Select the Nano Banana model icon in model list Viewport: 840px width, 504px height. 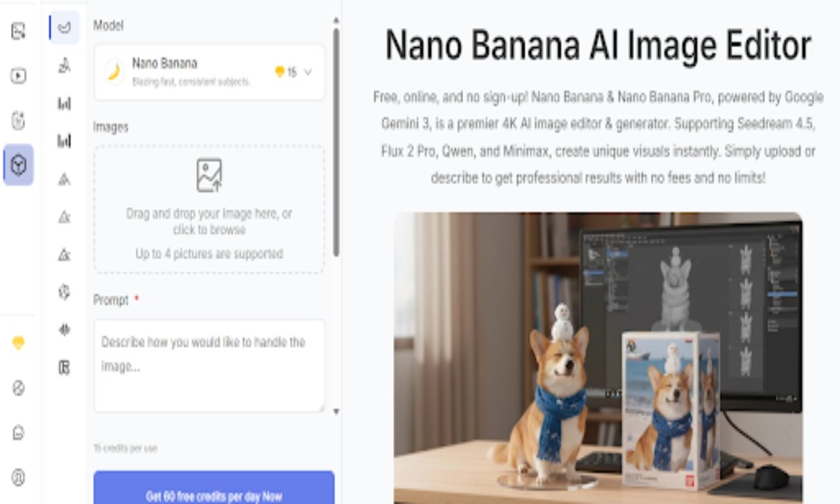[64, 28]
